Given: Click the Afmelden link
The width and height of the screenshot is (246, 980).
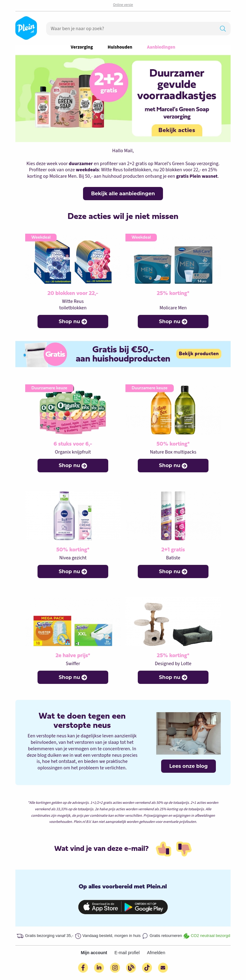Looking at the screenshot, I should pos(156,953).
